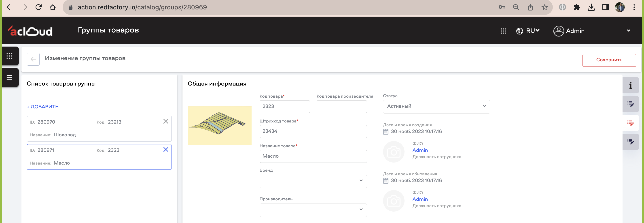This screenshot has width=644, height=223.
Task: Reload the current browser page
Action: 38,7
